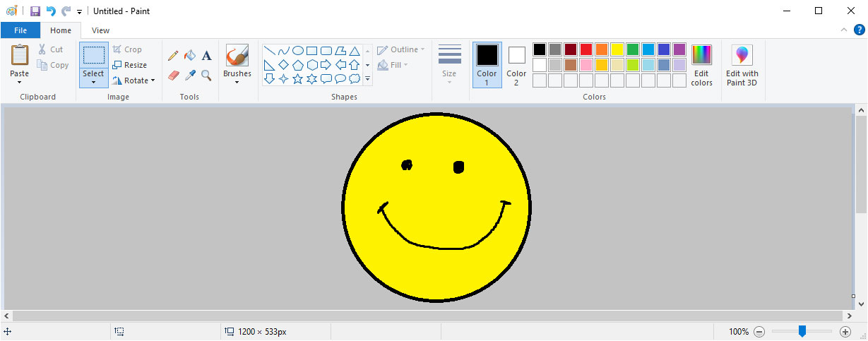Choose the Cloud callout shape
The width and height of the screenshot is (868, 341).
click(x=355, y=79)
